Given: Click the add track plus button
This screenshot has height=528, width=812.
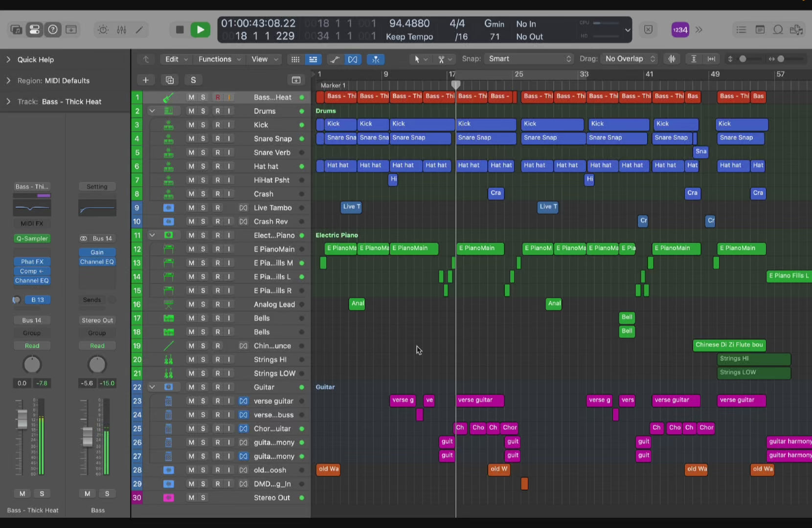Looking at the screenshot, I should (x=145, y=80).
